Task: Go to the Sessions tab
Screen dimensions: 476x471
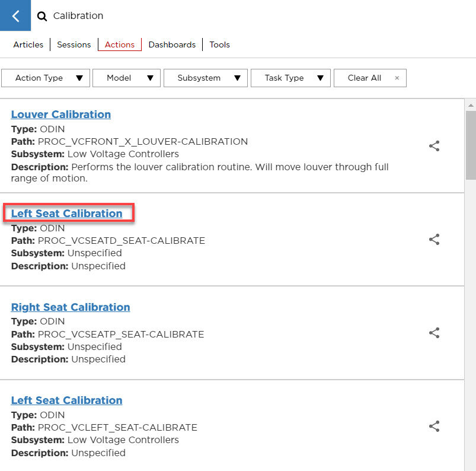Action: (x=74, y=44)
